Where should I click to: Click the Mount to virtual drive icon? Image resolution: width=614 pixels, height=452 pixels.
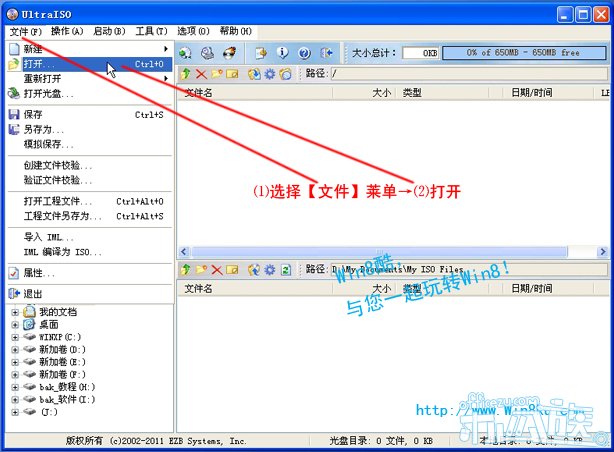207,53
